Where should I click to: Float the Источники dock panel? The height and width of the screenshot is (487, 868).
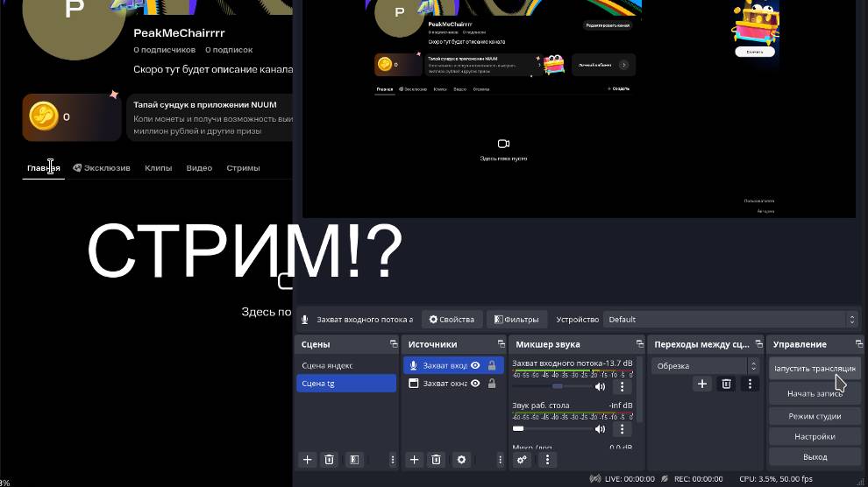coord(501,344)
